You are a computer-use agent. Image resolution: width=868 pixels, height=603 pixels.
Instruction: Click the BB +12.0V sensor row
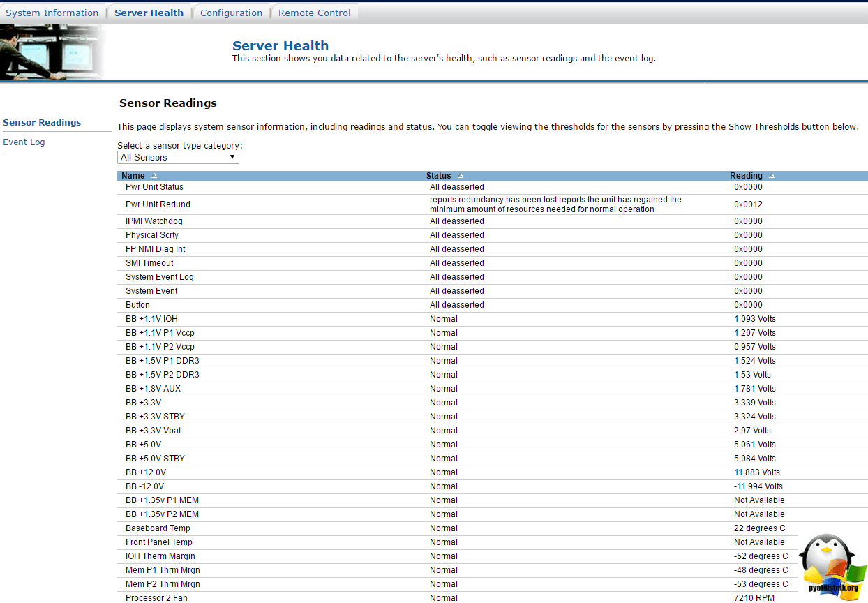click(x=146, y=472)
